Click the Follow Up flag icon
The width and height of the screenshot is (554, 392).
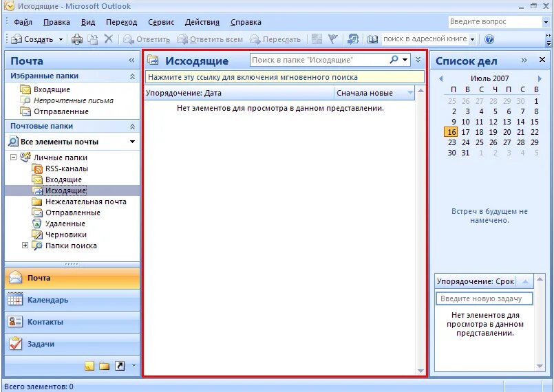pyautogui.click(x=333, y=39)
